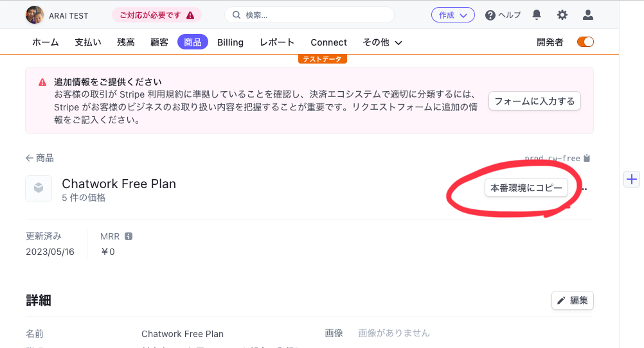Click the テストデータ label

coord(323,59)
